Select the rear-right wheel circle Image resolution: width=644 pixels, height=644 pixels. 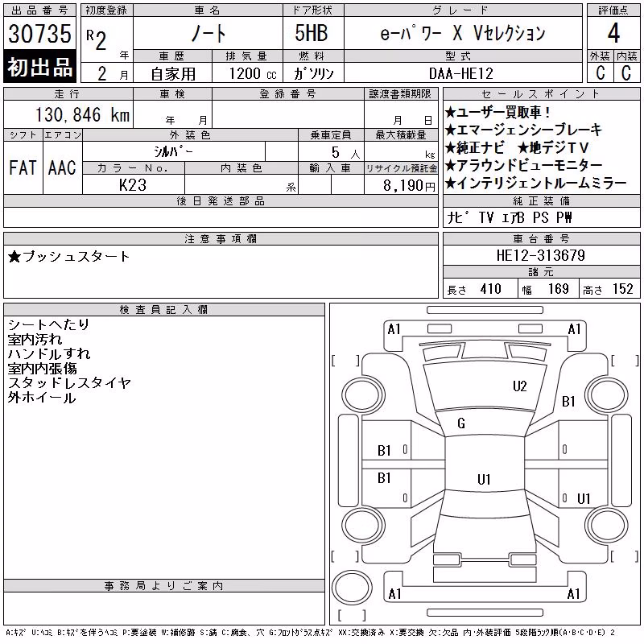click(607, 525)
